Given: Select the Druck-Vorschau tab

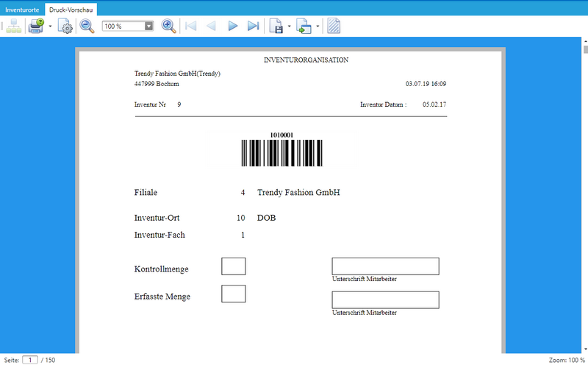Looking at the screenshot, I should pos(71,10).
